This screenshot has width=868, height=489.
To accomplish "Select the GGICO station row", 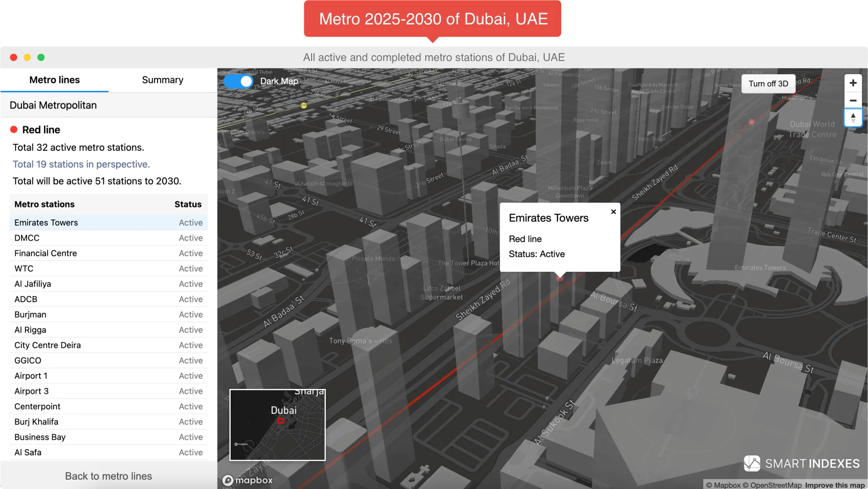I will (108, 361).
